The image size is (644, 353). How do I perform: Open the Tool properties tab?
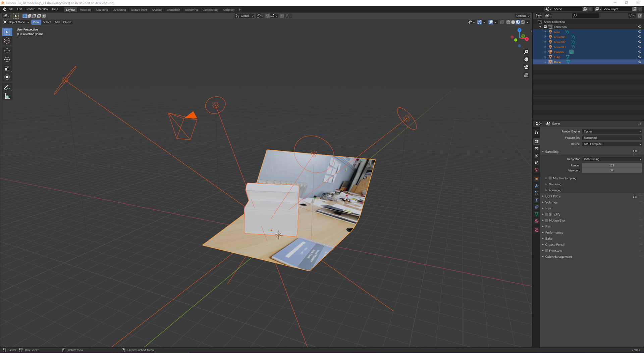[536, 133]
